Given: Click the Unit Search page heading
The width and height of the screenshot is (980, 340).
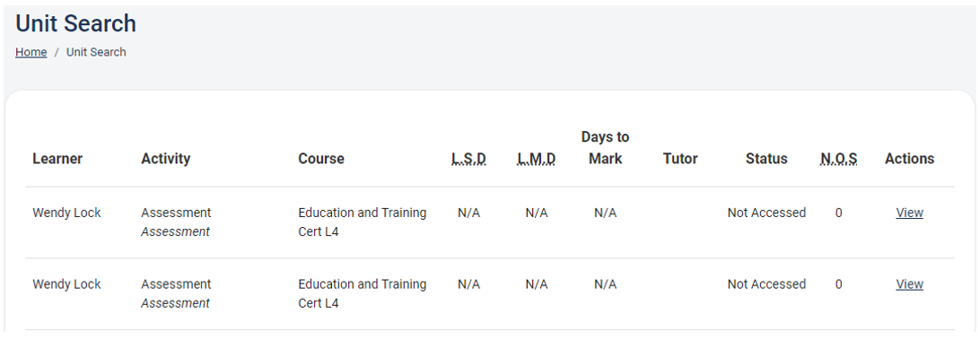Looking at the screenshot, I should 75,23.
